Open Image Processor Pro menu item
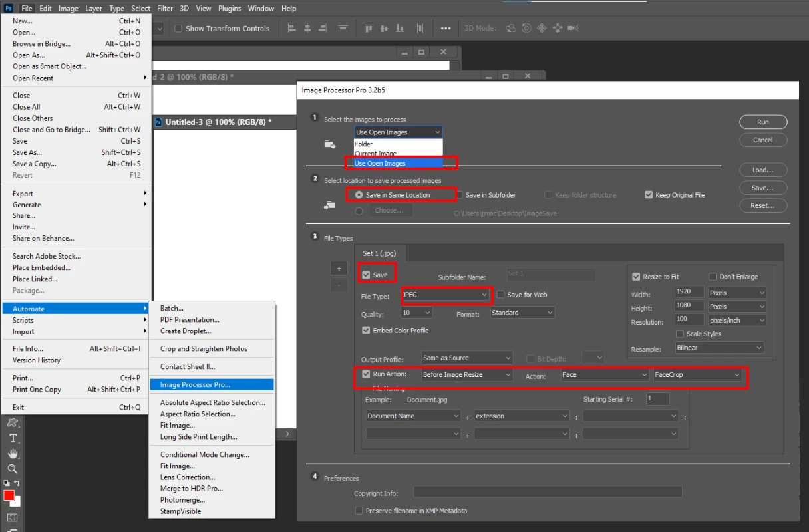This screenshot has height=532, width=809. coord(212,384)
